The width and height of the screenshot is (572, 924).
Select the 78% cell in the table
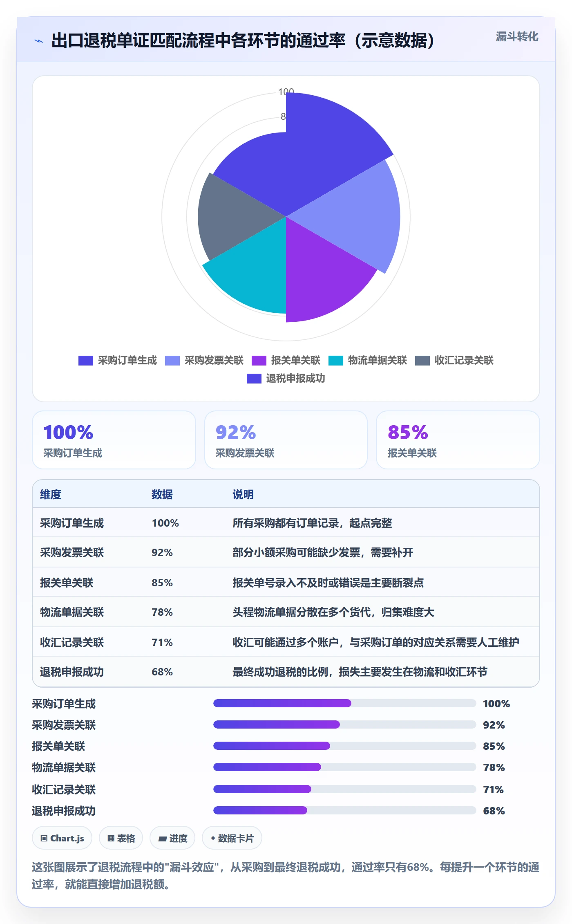pyautogui.click(x=162, y=612)
